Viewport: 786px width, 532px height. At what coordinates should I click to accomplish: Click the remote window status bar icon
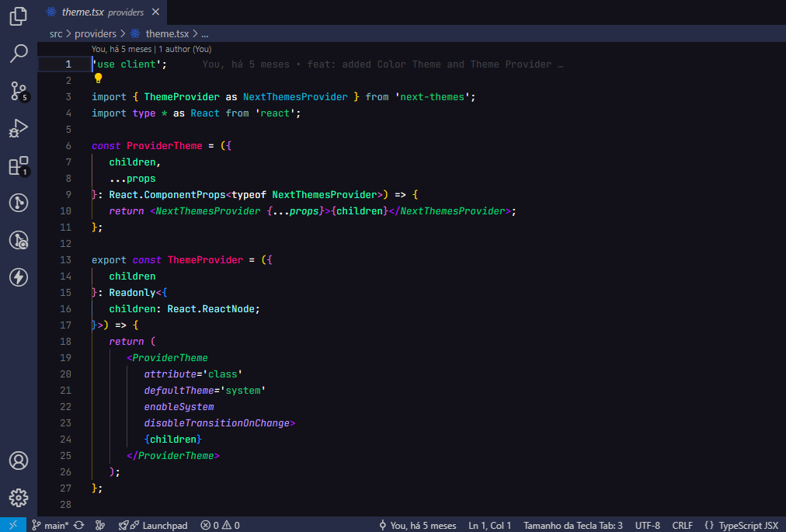[x=13, y=525]
